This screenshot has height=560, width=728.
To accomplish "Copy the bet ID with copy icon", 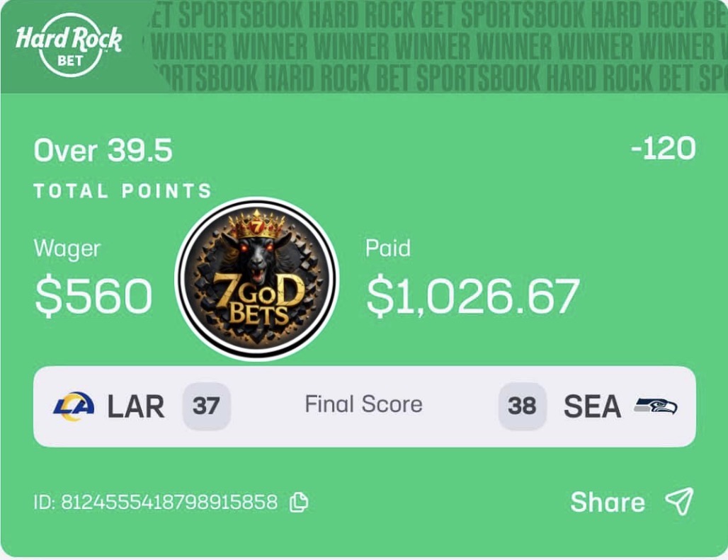I will pyautogui.click(x=299, y=502).
